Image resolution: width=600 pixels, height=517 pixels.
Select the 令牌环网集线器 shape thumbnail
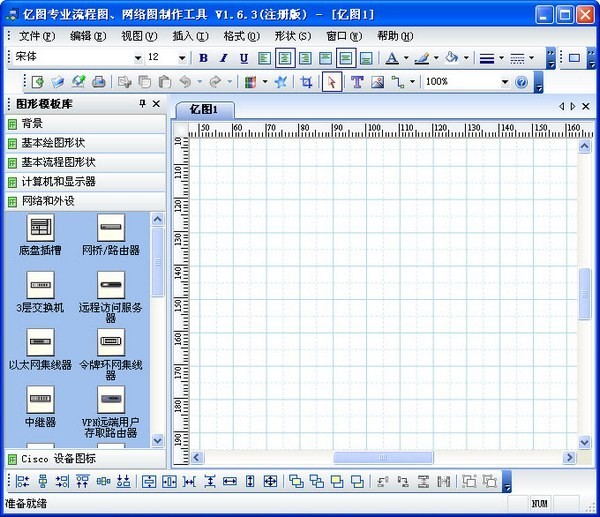point(111,342)
